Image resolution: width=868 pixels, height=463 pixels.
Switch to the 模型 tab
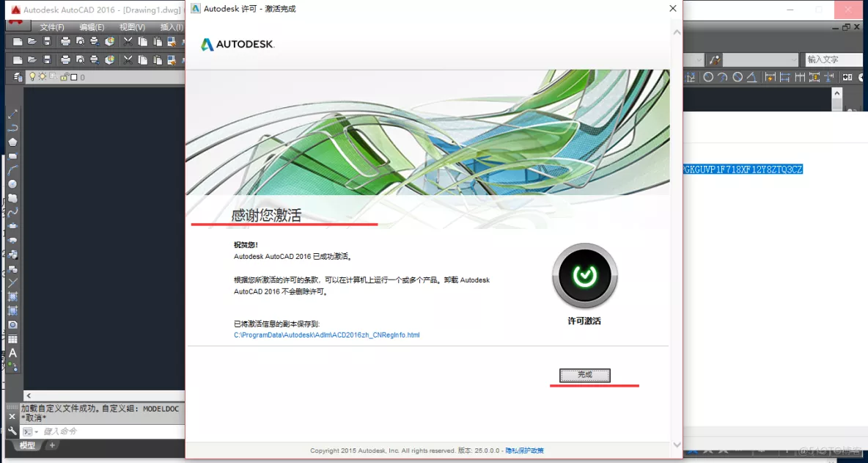[28, 445]
